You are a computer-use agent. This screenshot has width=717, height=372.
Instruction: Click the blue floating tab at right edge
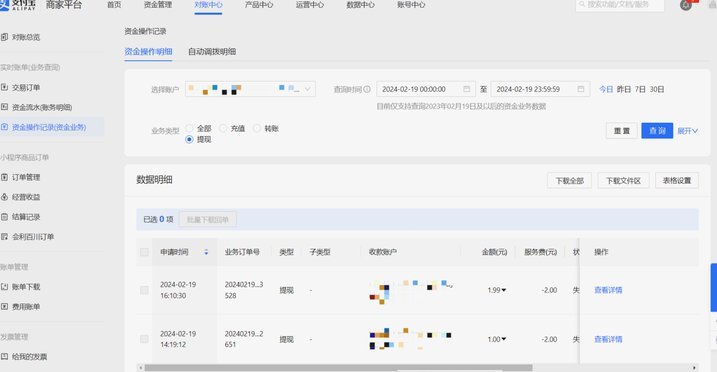(x=714, y=287)
